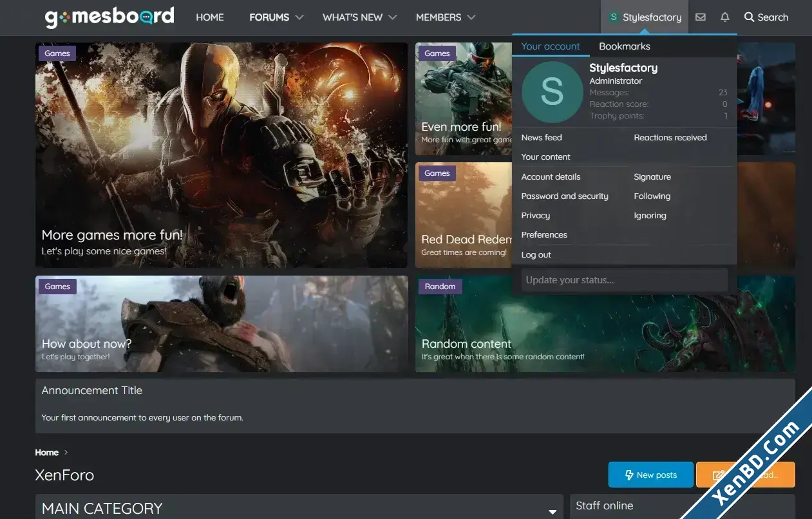Open the Ignoring list

point(650,216)
